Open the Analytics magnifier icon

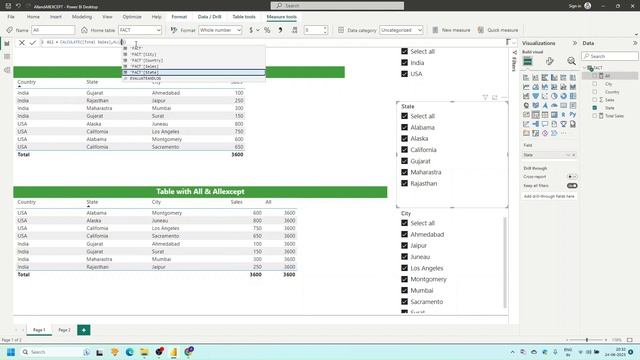[571, 61]
